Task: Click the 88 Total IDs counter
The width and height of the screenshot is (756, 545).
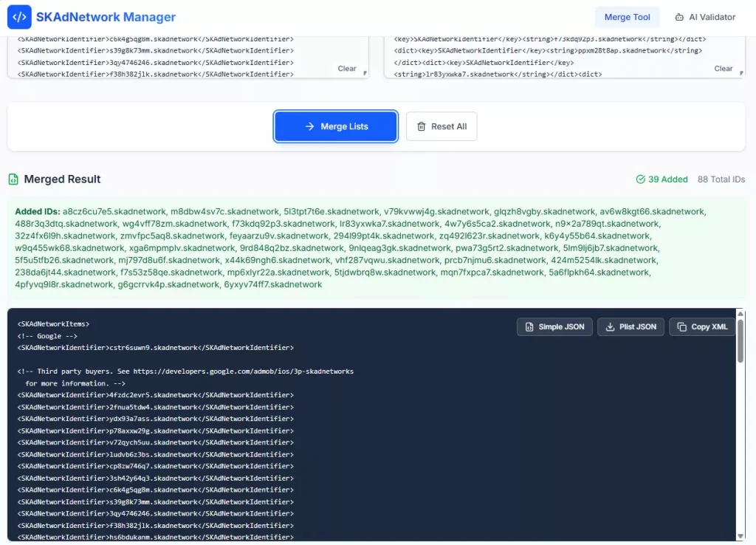Action: pyautogui.click(x=721, y=179)
